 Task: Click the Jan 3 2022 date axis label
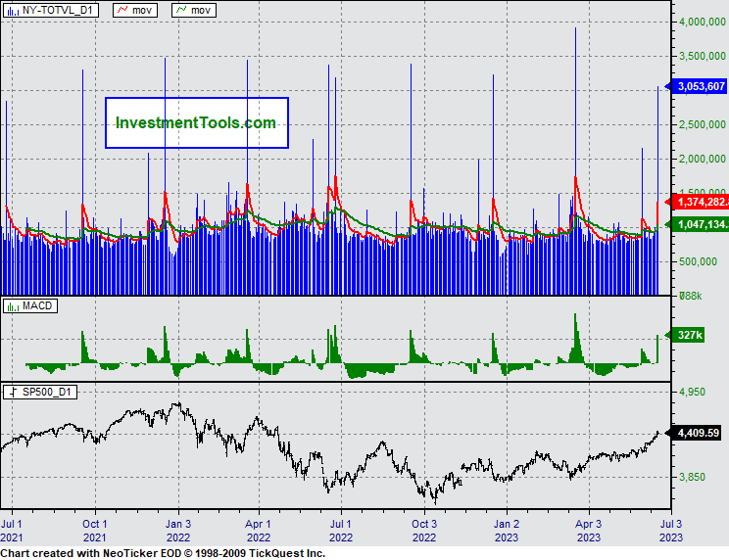(x=177, y=531)
